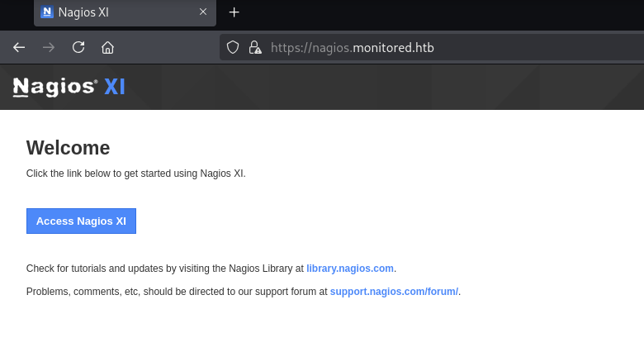Click the 'Click the link below' text
Image resolution: width=644 pixels, height=352 pixels.
click(136, 174)
